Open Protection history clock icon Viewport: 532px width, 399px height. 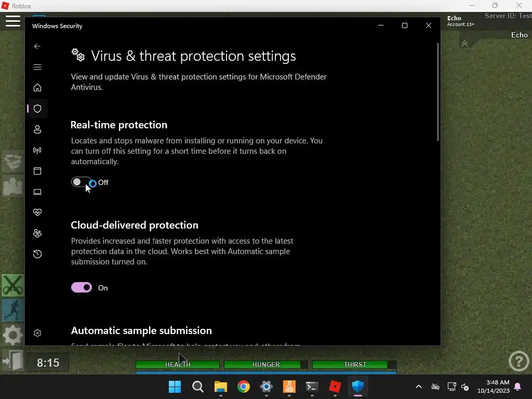(37, 254)
